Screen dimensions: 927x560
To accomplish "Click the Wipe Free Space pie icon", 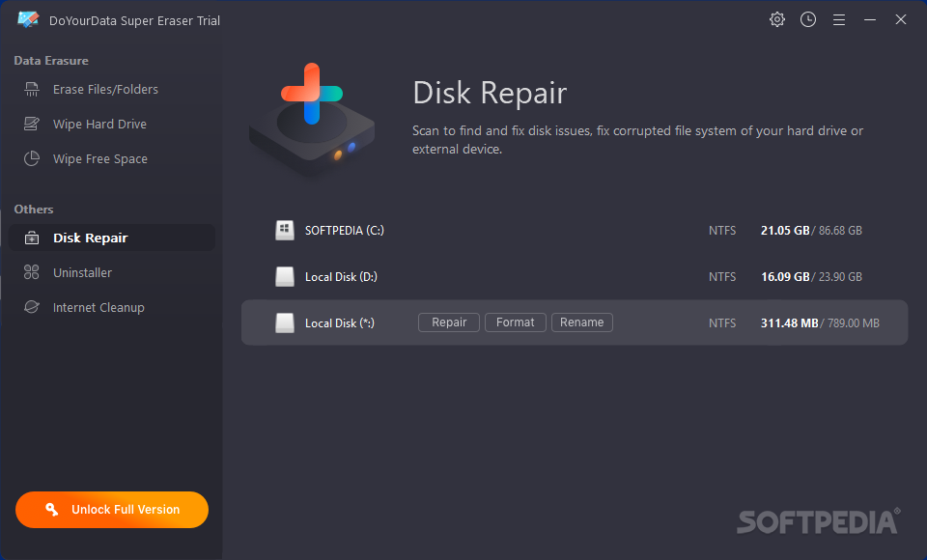I will [x=31, y=158].
